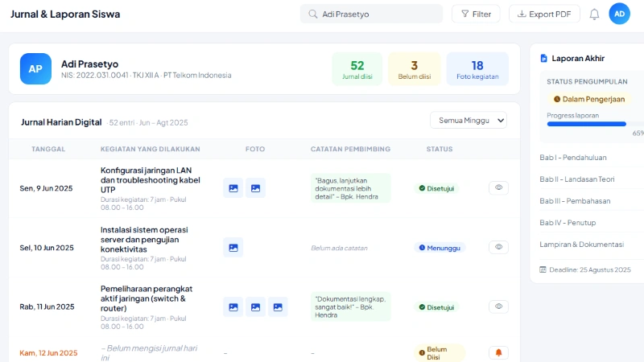Click student name Adi Prasetyo heading
Screen dimensions: 644x362
(x=89, y=64)
